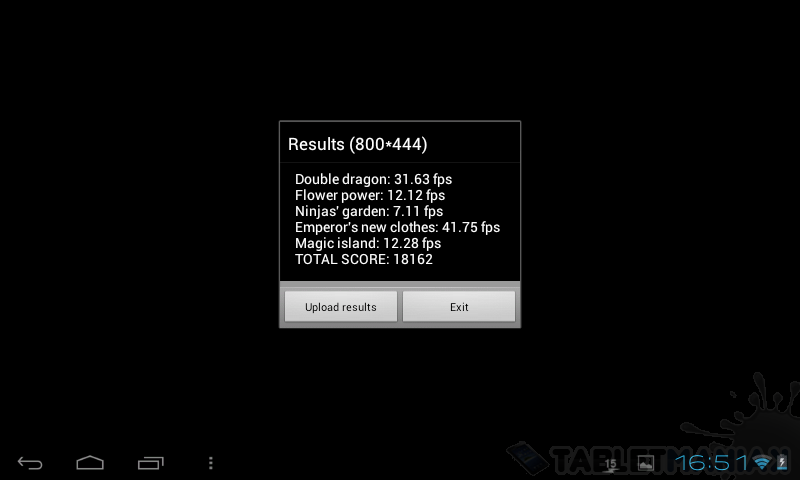Open the three-dot overflow menu
Viewport: 800px width, 480px height.
click(211, 463)
